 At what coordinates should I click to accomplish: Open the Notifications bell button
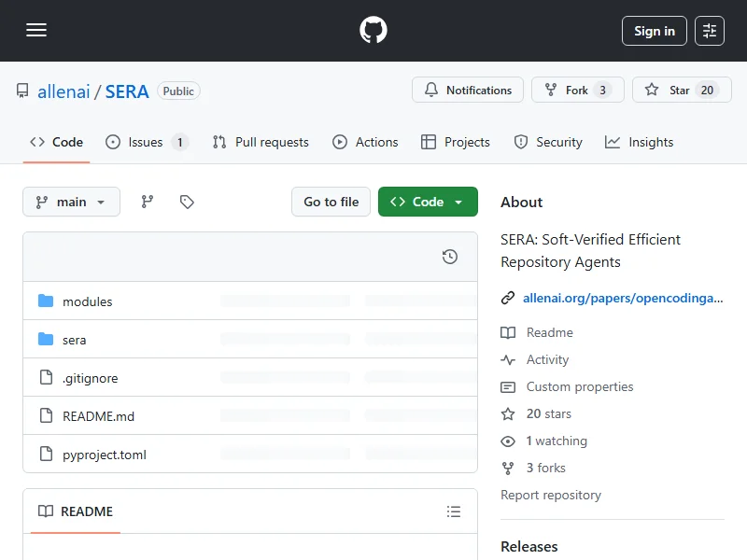coord(468,91)
